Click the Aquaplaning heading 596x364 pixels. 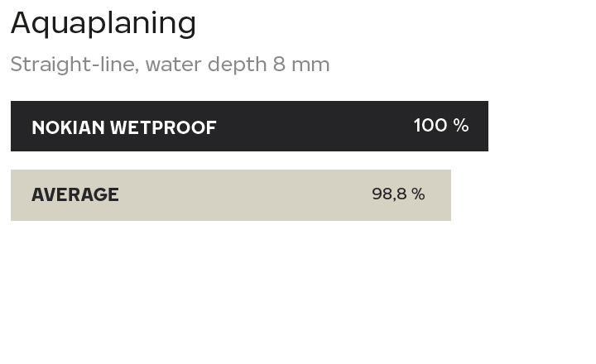pyautogui.click(x=103, y=24)
